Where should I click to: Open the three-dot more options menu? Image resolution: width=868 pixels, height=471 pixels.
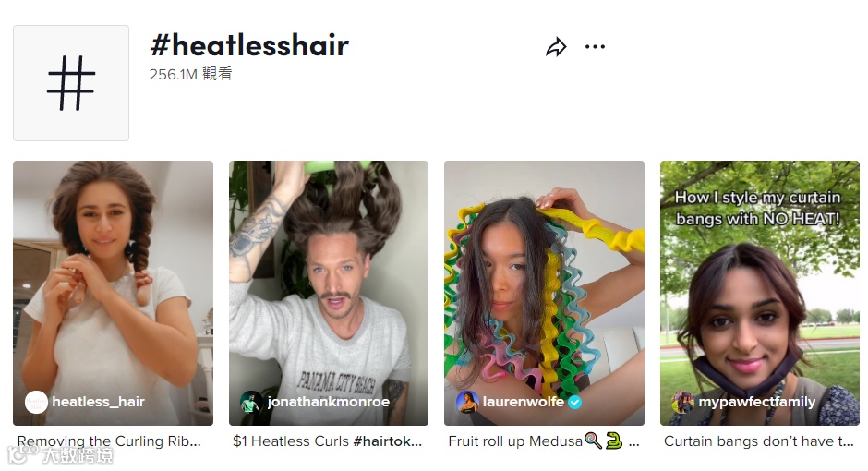(595, 47)
